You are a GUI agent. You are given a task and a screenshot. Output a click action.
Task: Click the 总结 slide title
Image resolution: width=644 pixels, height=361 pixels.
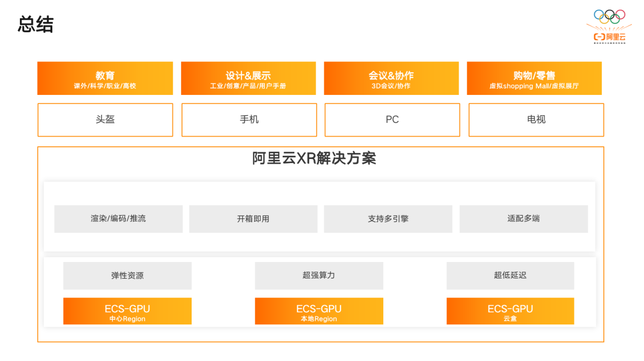(x=36, y=24)
